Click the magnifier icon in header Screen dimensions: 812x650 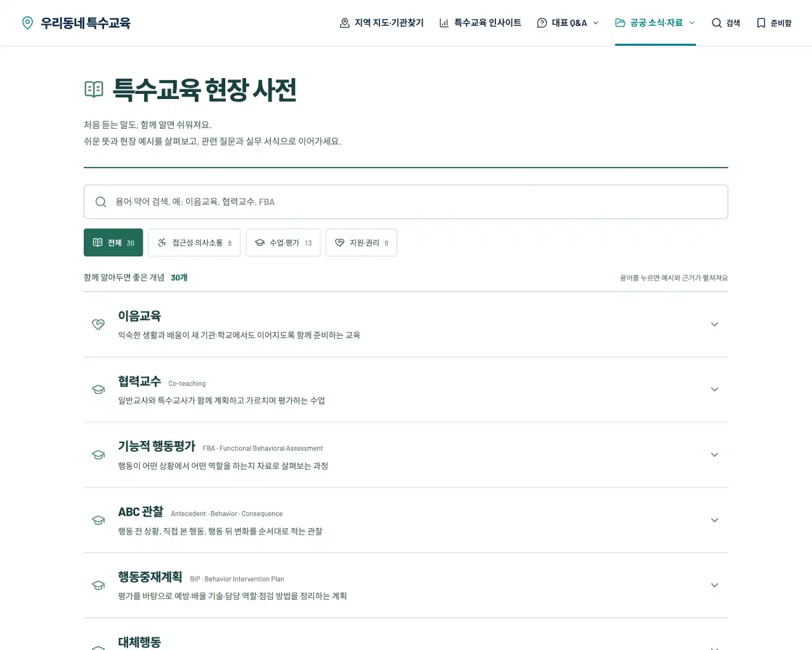[x=717, y=23]
